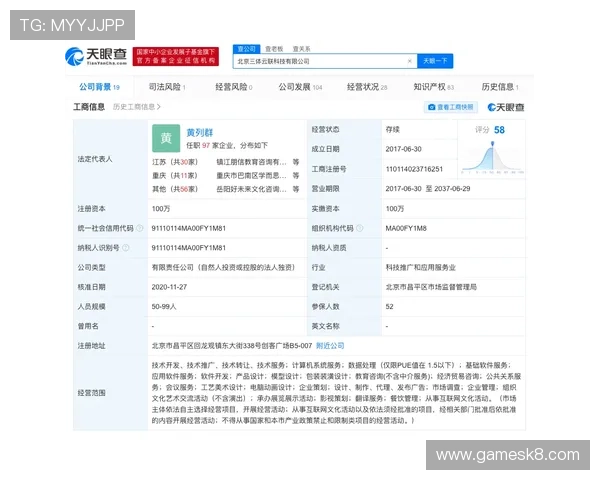The height and width of the screenshot is (480, 600).
Task: Open the 公司背景 tab
Action: pyautogui.click(x=99, y=87)
